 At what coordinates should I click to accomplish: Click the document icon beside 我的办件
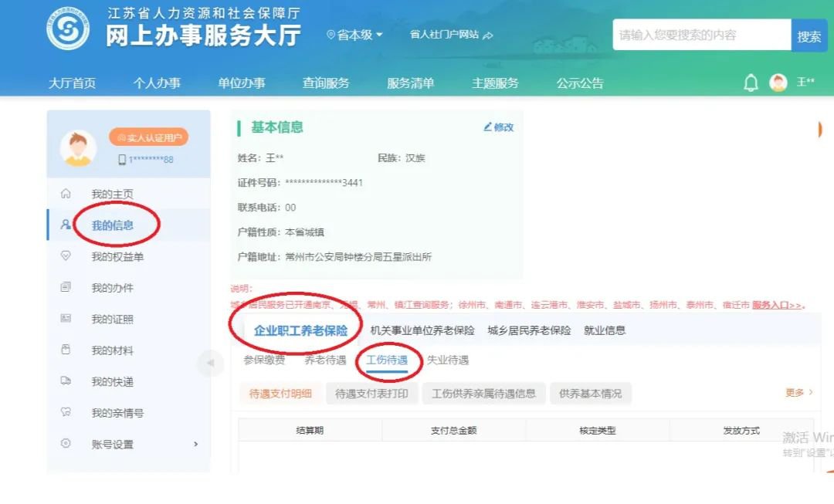66,288
